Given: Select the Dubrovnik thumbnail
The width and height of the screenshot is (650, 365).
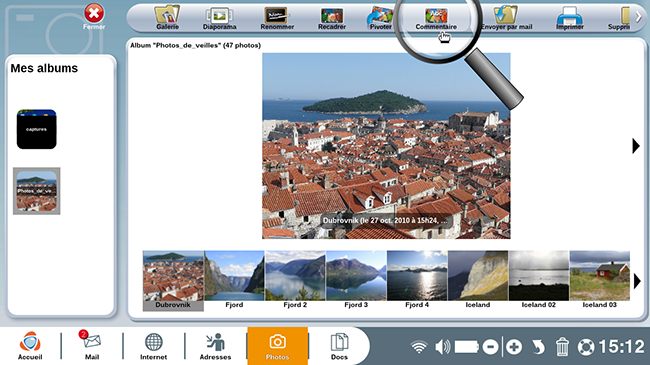Looking at the screenshot, I should tap(173, 280).
